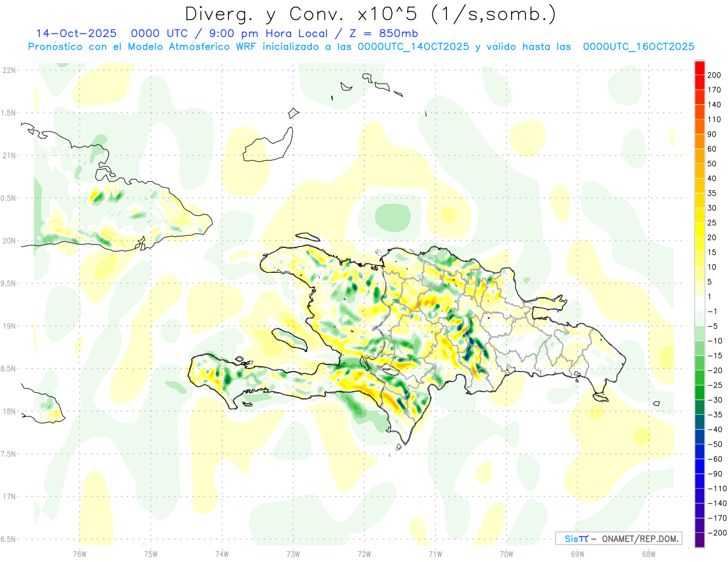
Task: Click the legend value '-200'
Action: pyautogui.click(x=717, y=533)
